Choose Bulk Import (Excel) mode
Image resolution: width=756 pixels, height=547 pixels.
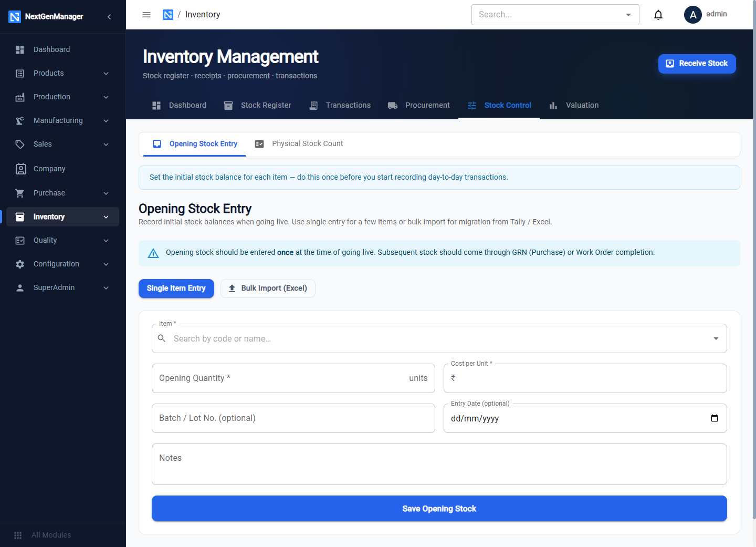click(268, 288)
